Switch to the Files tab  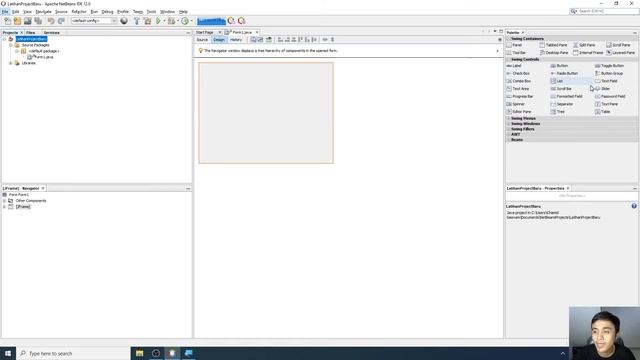coord(31,33)
